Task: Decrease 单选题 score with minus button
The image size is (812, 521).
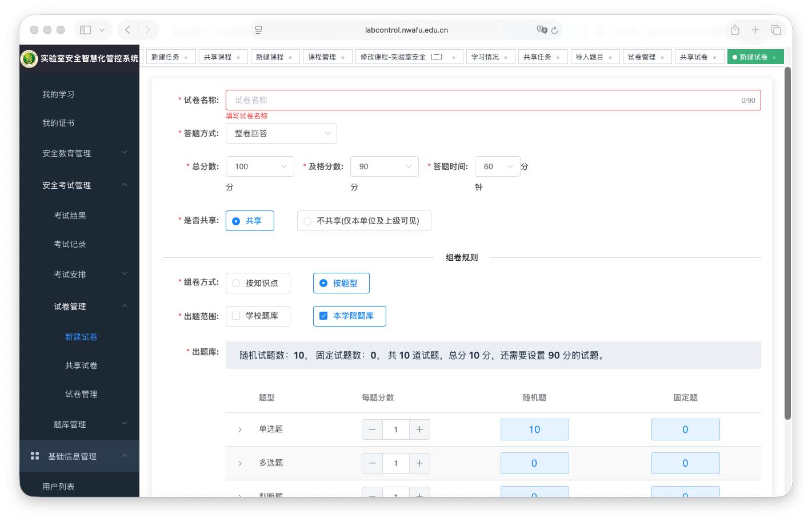Action: tap(372, 429)
